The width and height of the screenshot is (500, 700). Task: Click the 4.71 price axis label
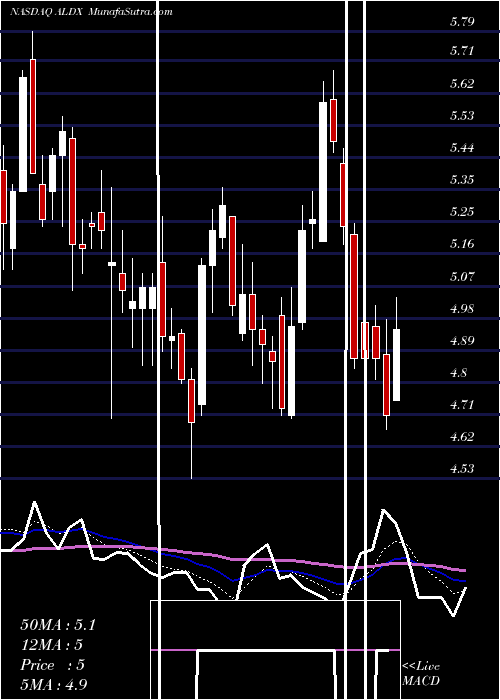[x=462, y=405]
